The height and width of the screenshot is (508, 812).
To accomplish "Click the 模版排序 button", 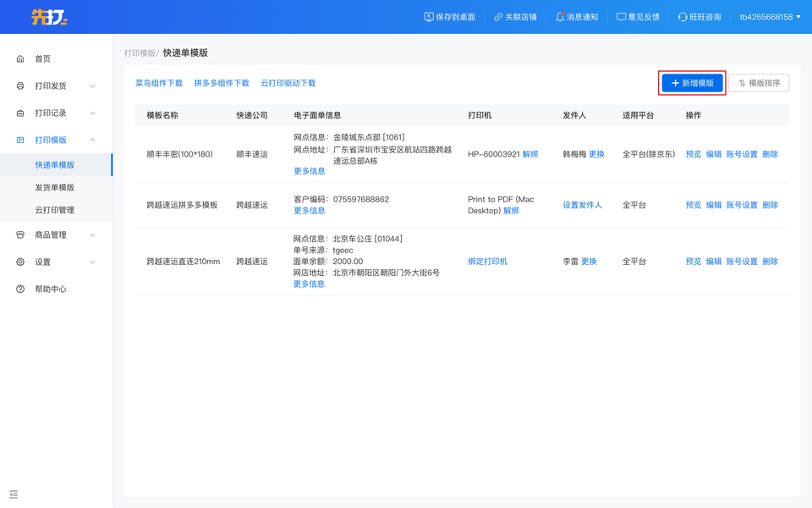I will click(x=759, y=83).
